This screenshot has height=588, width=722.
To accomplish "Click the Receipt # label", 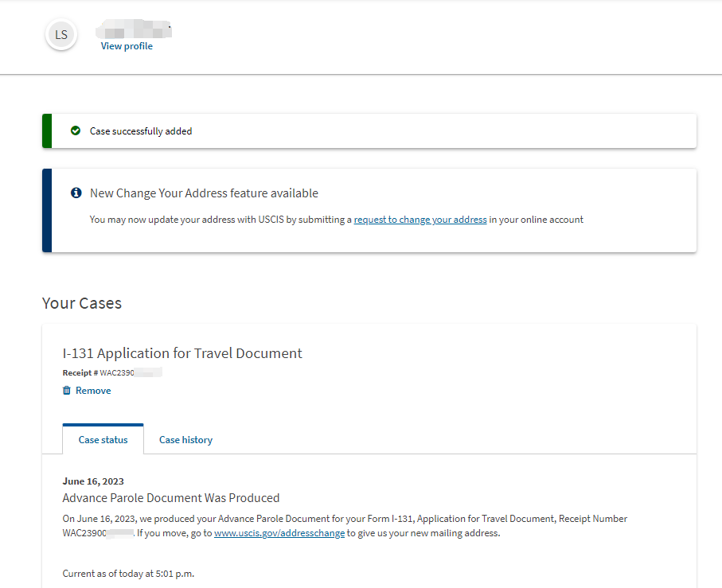I will 80,372.
